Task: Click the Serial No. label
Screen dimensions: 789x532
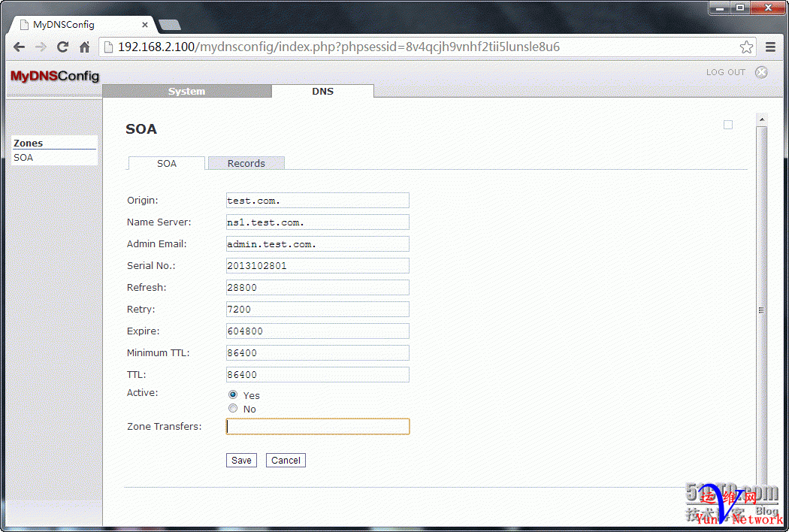Action: [x=151, y=266]
